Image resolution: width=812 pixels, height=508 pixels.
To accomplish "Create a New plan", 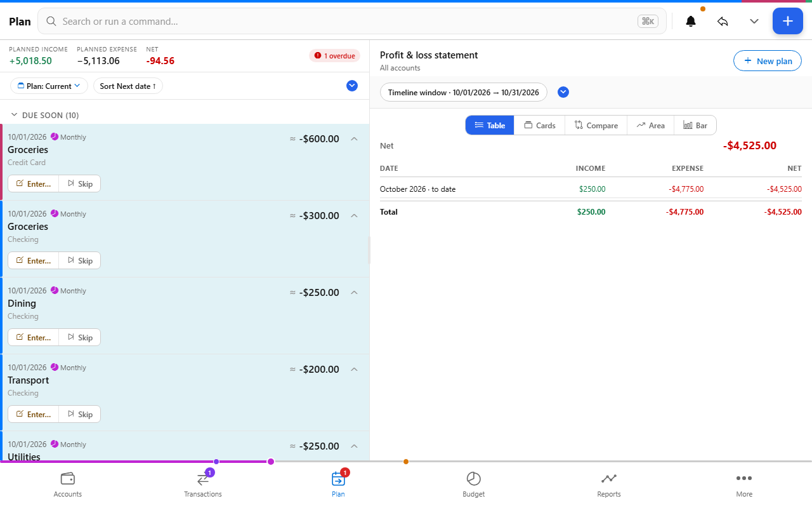I will tap(768, 61).
